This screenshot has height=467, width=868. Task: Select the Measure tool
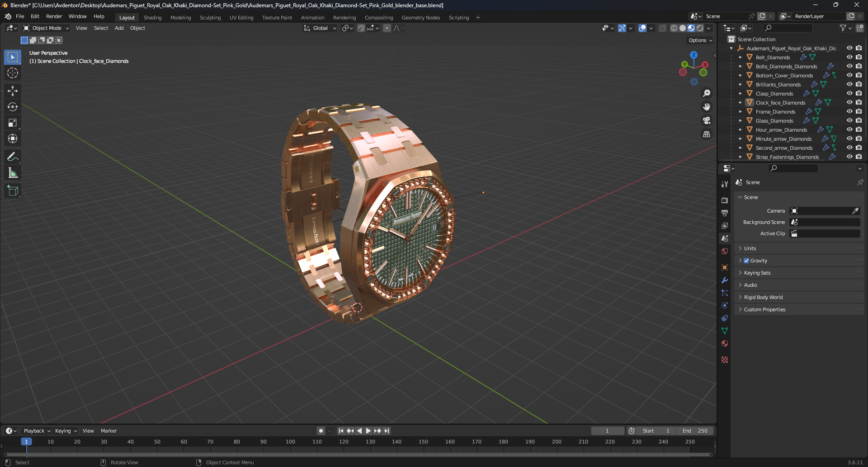13,173
